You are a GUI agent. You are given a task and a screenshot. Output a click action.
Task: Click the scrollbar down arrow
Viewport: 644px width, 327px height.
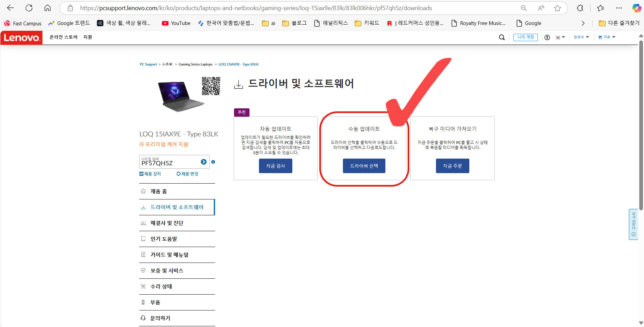point(641,323)
